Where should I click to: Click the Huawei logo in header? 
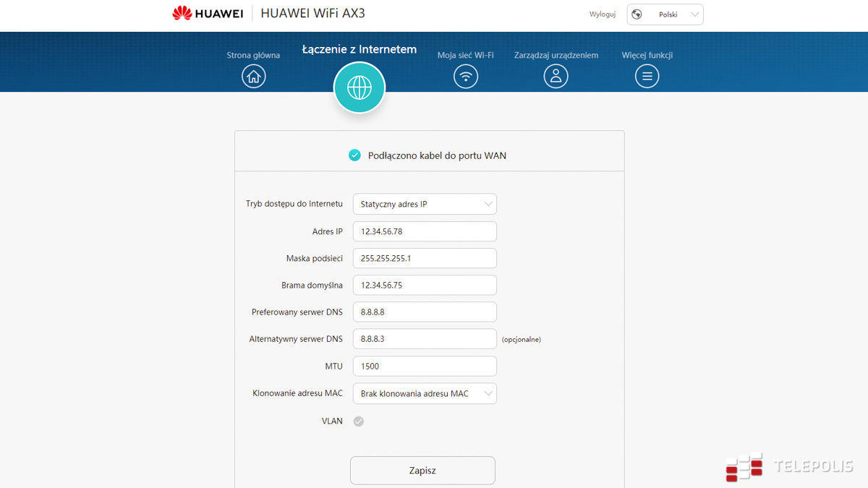pyautogui.click(x=208, y=14)
